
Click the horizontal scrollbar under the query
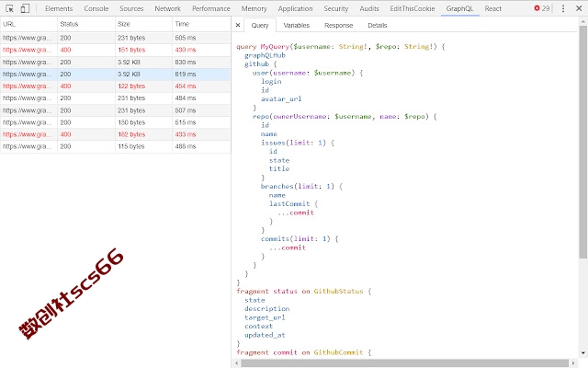click(404, 363)
